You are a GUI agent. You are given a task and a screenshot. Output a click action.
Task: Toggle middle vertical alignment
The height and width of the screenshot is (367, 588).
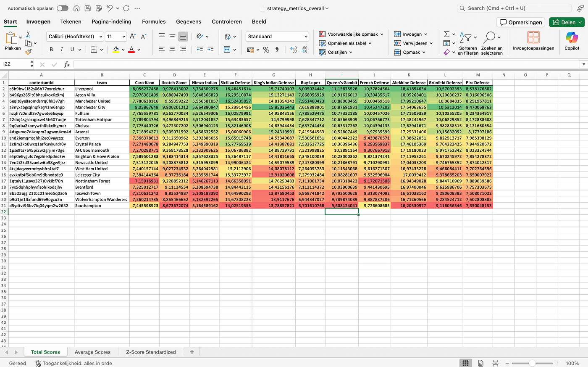point(172,37)
